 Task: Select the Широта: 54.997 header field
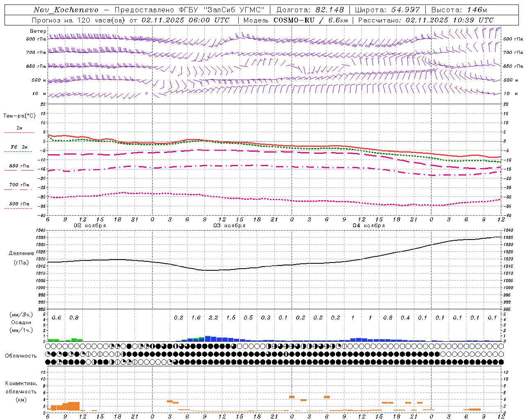pyautogui.click(x=388, y=10)
